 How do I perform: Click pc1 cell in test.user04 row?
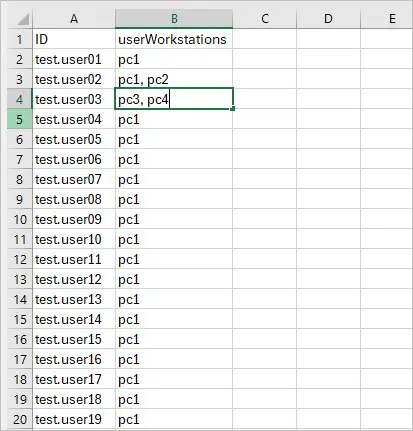[x=174, y=119]
